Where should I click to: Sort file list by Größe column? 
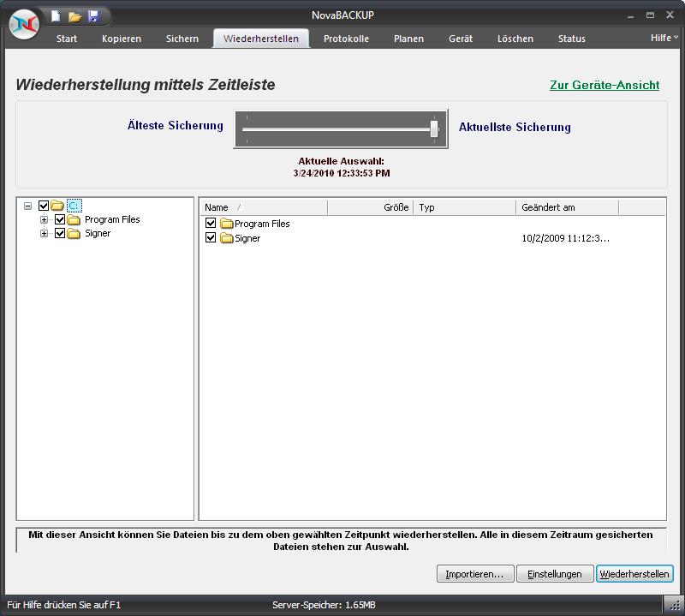pos(370,207)
